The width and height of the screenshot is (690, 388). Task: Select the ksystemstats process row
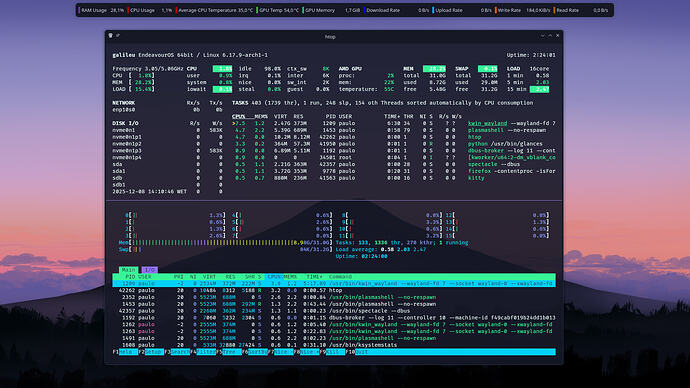pyautogui.click(x=334, y=345)
